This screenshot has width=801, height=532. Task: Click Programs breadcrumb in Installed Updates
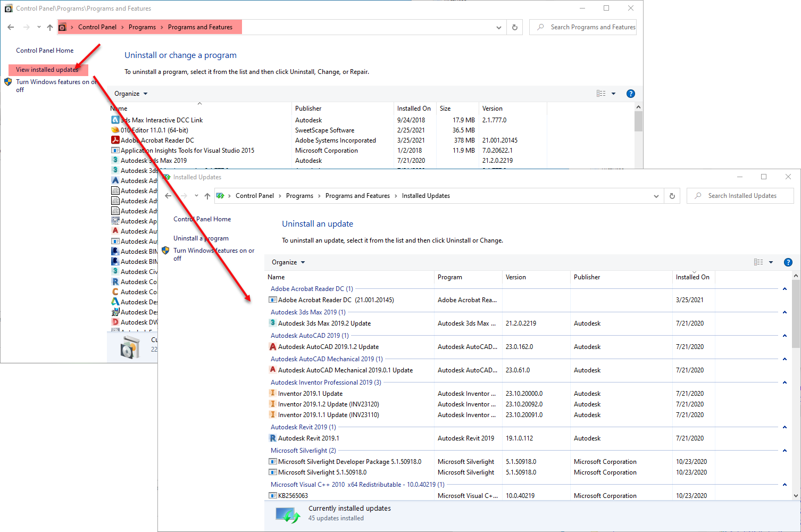299,196
